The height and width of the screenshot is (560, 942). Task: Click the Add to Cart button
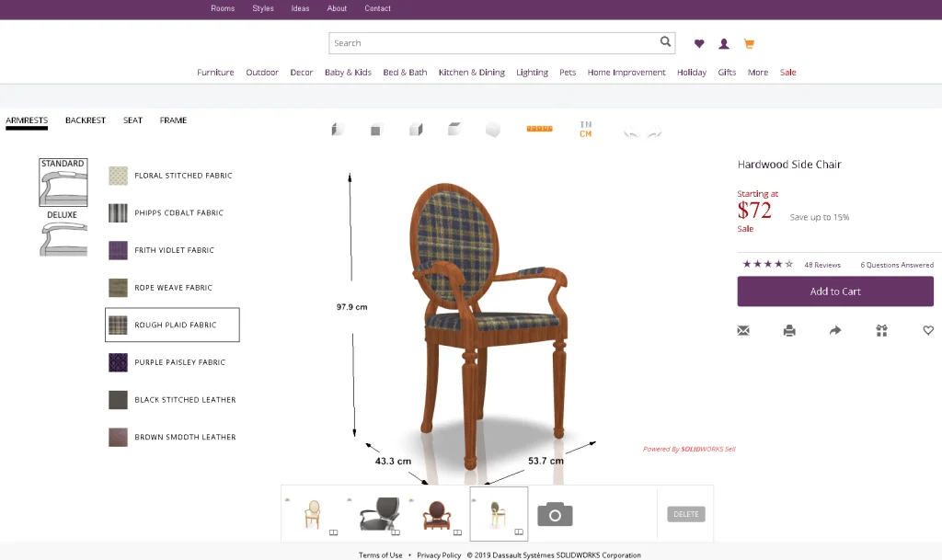tap(834, 291)
